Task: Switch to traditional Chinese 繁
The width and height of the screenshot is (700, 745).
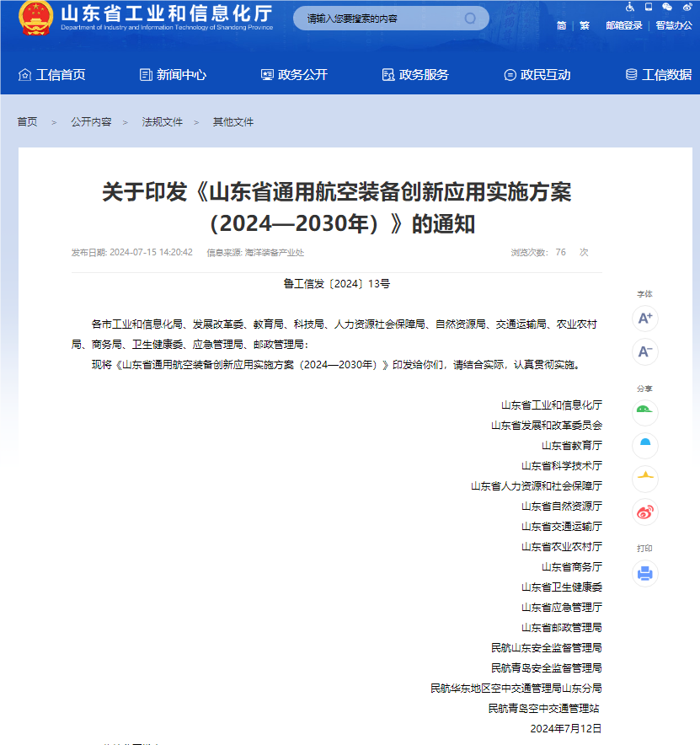Action: click(x=585, y=25)
